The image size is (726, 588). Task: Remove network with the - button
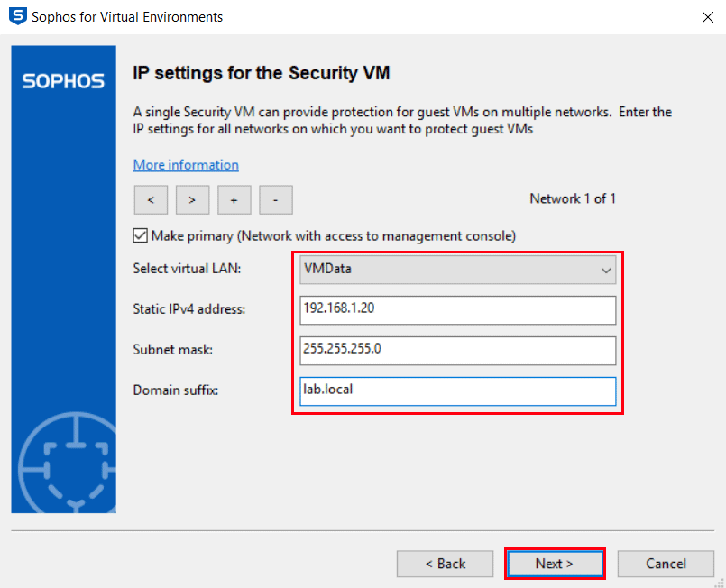275,200
